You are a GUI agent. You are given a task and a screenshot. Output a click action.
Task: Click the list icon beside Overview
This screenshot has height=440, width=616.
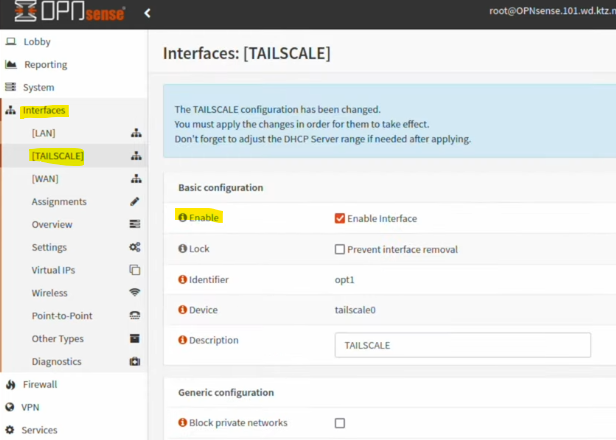[135, 224]
